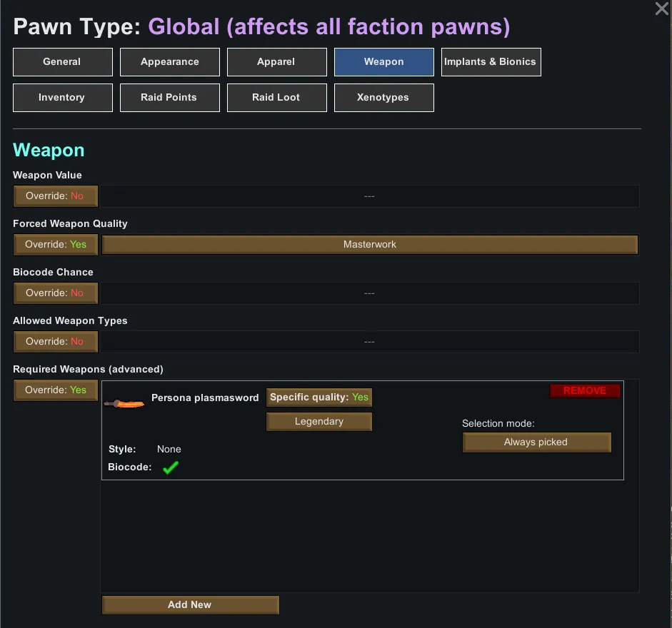Image resolution: width=672 pixels, height=628 pixels.
Task: Switch to the Implants & Bionics tab
Action: [x=490, y=62]
